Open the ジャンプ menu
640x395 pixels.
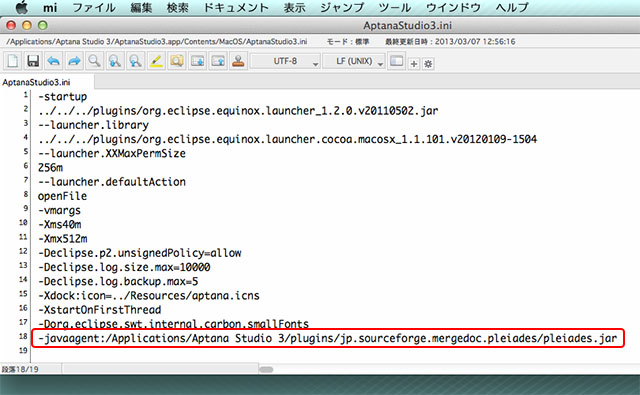342,7
